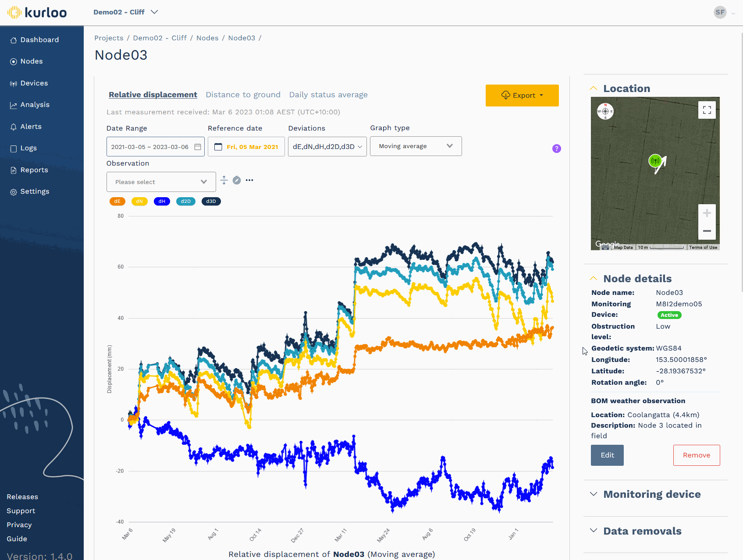Viewport: 743px width, 560px height.
Task: Toggle the dE series legend
Action: coord(117,202)
